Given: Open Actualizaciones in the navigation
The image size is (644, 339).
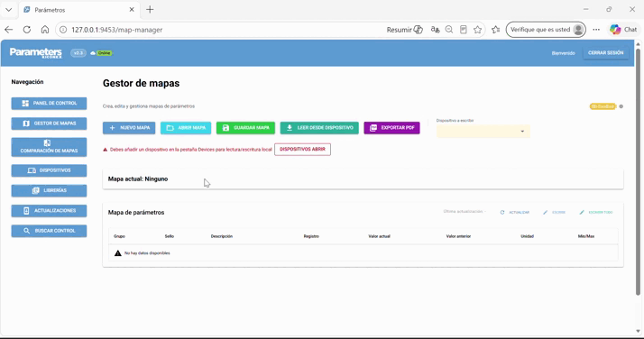Looking at the screenshot, I should [x=49, y=211].
